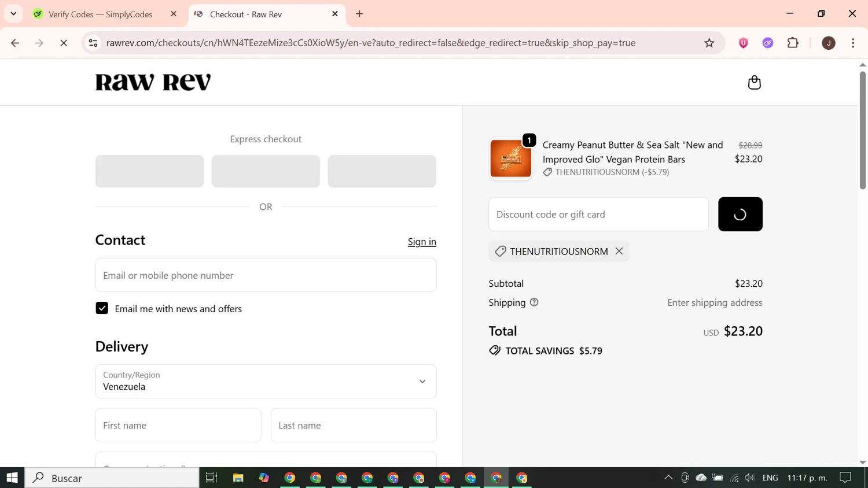The height and width of the screenshot is (488, 868).
Task: Click the TOTAL SAVINGS $5.79 text
Action: click(x=554, y=351)
